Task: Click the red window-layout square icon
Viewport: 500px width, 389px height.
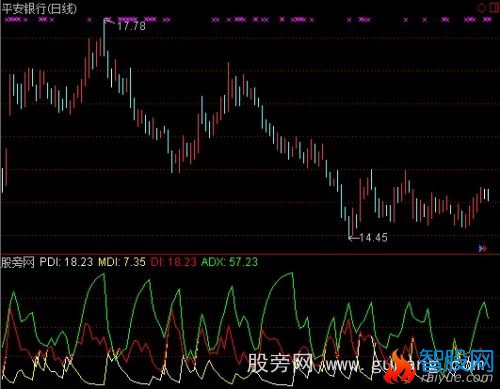Action: pos(494,8)
